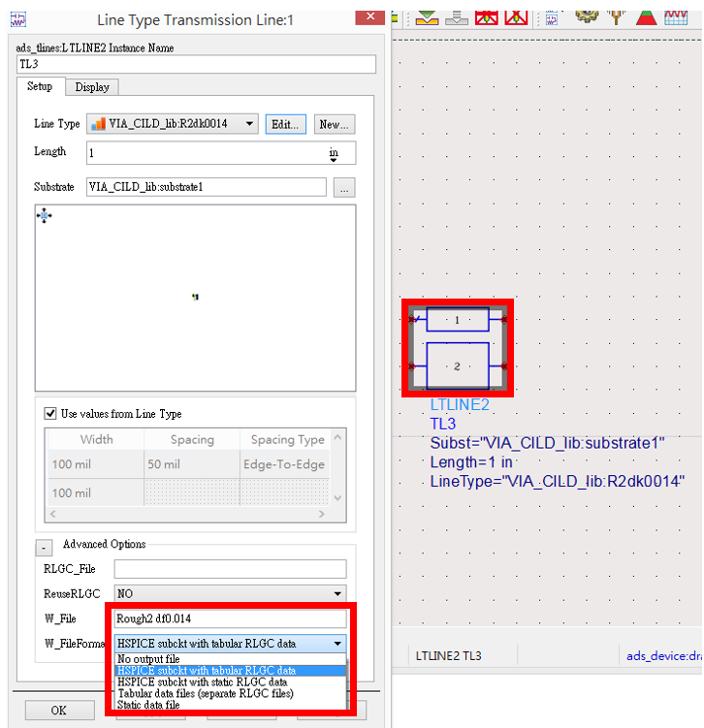The image size is (704, 728).
Task: Click the Spacing Type column header
Action: [x=285, y=439]
